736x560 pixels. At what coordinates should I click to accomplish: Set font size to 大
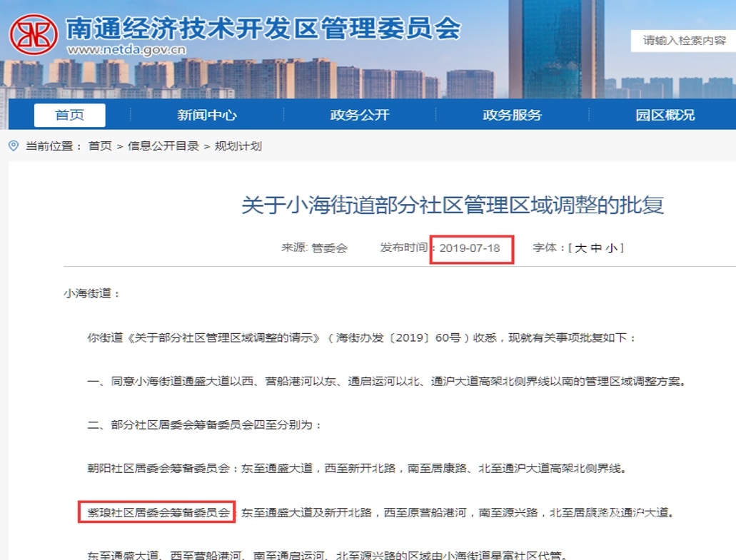pos(580,248)
